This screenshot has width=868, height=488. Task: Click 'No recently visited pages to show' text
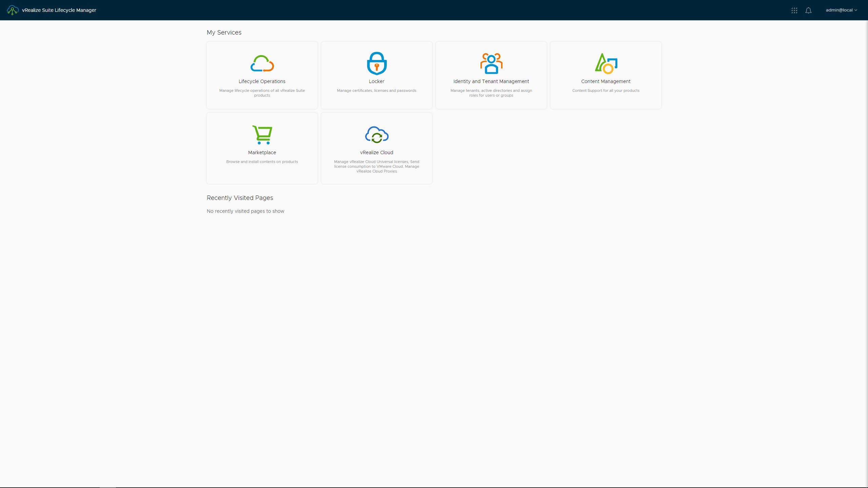[x=245, y=211]
